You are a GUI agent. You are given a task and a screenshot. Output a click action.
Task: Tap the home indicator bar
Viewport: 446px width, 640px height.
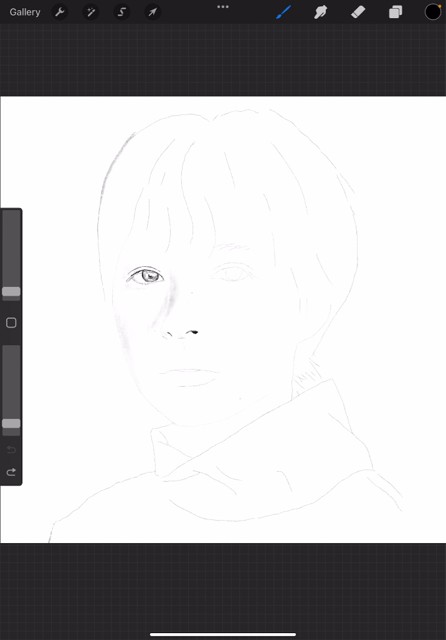(x=223, y=634)
